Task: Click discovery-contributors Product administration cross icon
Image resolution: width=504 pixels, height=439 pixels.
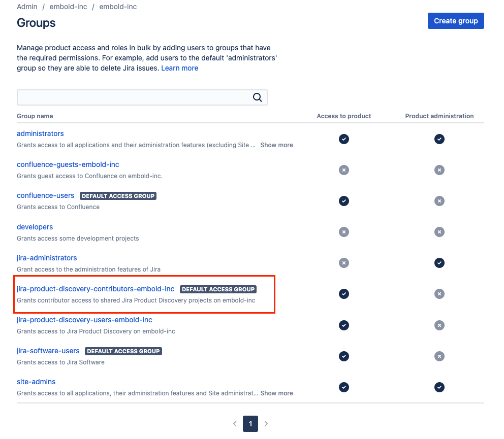Action: [x=439, y=294]
